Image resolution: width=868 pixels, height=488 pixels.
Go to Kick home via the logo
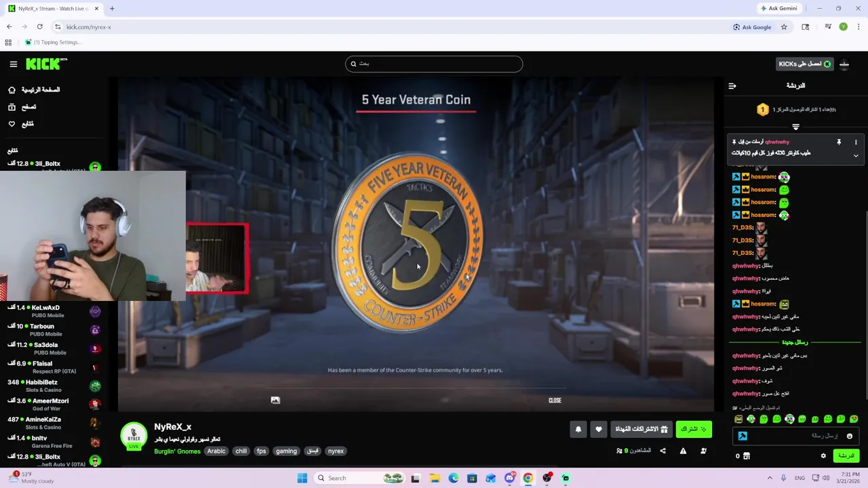coord(46,64)
